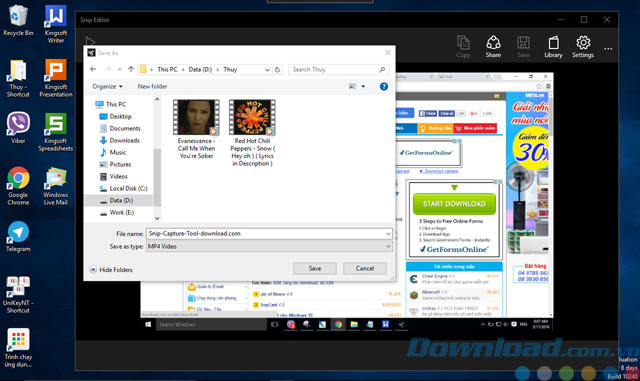Select Work (E:) in navigation tree
The width and height of the screenshot is (640, 381).
click(x=116, y=212)
